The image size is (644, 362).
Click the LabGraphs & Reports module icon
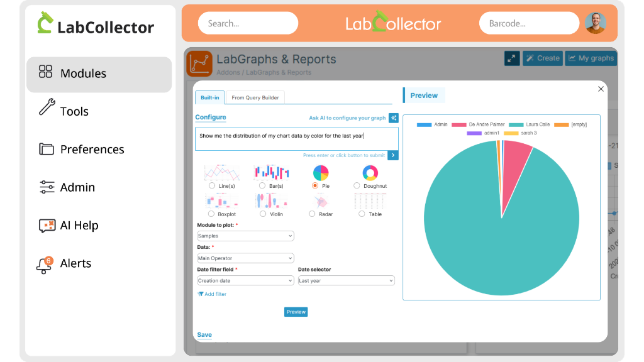pos(199,63)
